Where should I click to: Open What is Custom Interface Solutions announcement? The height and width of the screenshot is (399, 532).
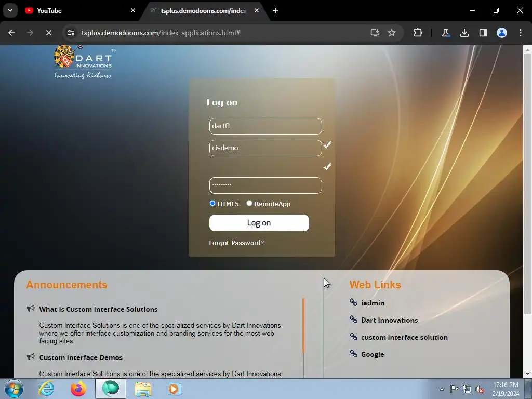coord(98,309)
